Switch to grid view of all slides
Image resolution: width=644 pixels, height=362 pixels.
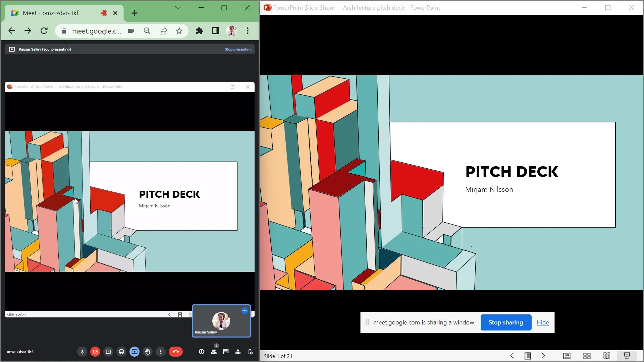point(587,356)
